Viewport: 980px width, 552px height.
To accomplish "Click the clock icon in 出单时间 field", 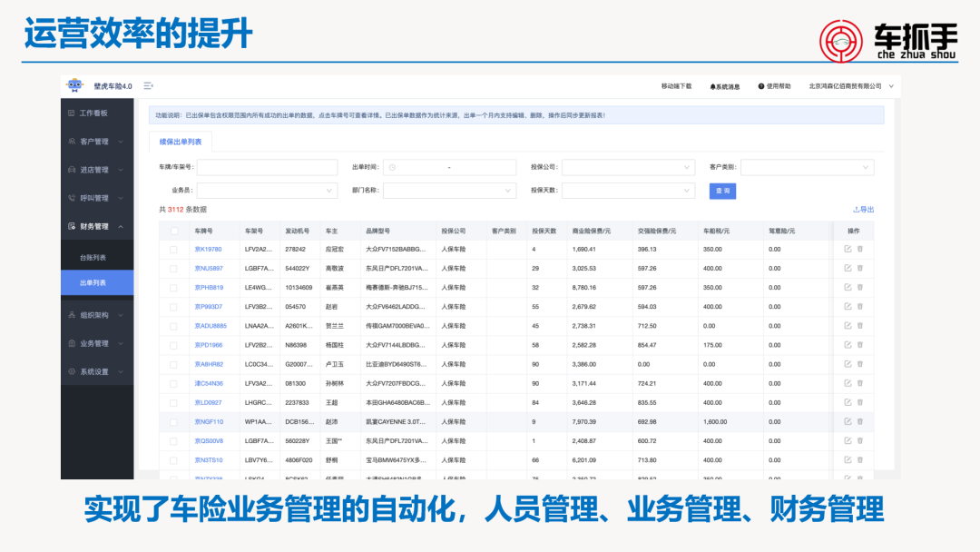I will click(393, 168).
